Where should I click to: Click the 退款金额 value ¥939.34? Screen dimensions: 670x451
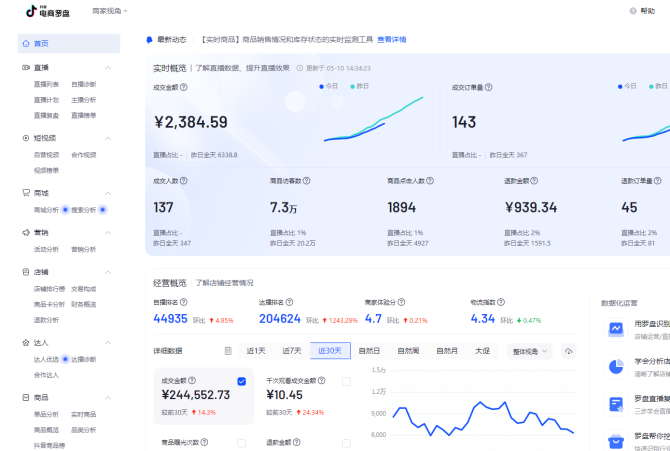[531, 208]
